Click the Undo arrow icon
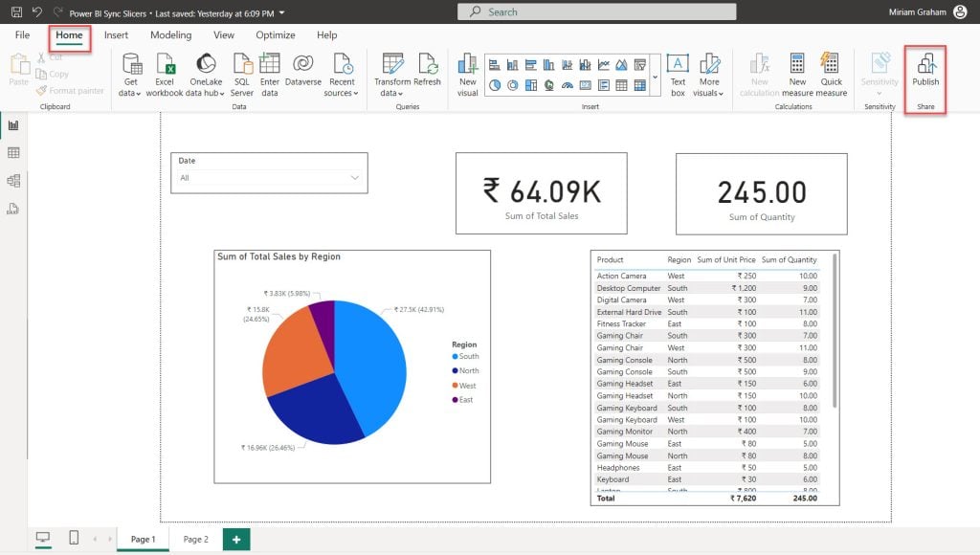Image resolution: width=980 pixels, height=555 pixels. [37, 11]
